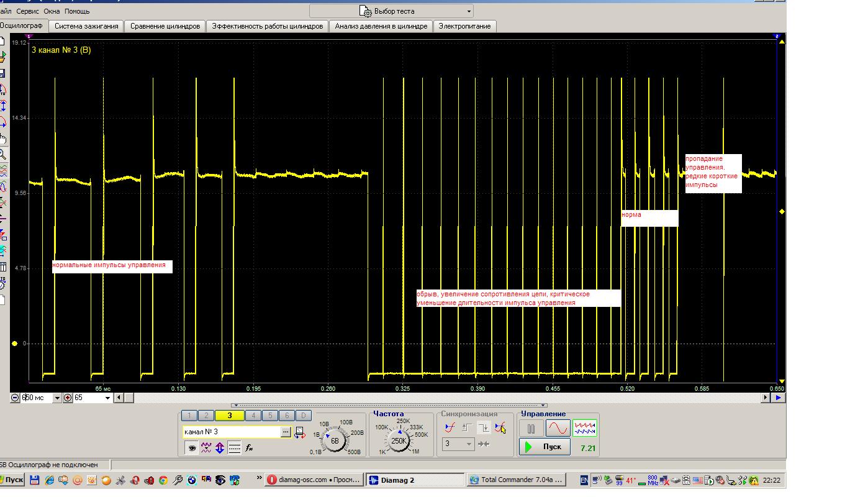Open the Помощь menu
Image resolution: width=868 pixels, height=497 pixels.
(77, 11)
